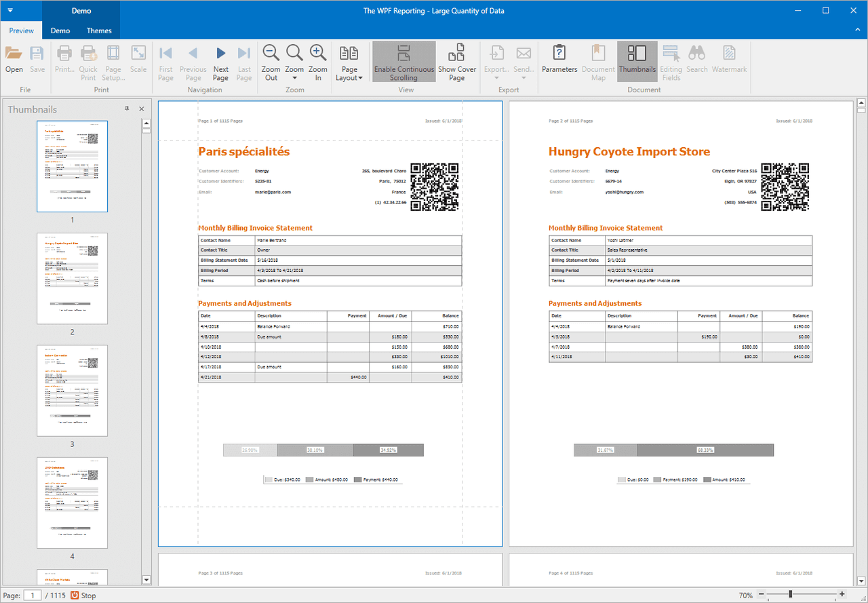
Task: Click the zoom slider handle
Action: point(790,595)
